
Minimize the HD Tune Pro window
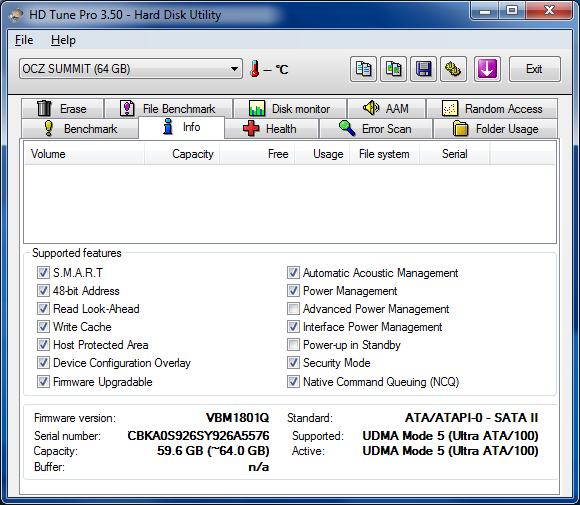click(485, 11)
